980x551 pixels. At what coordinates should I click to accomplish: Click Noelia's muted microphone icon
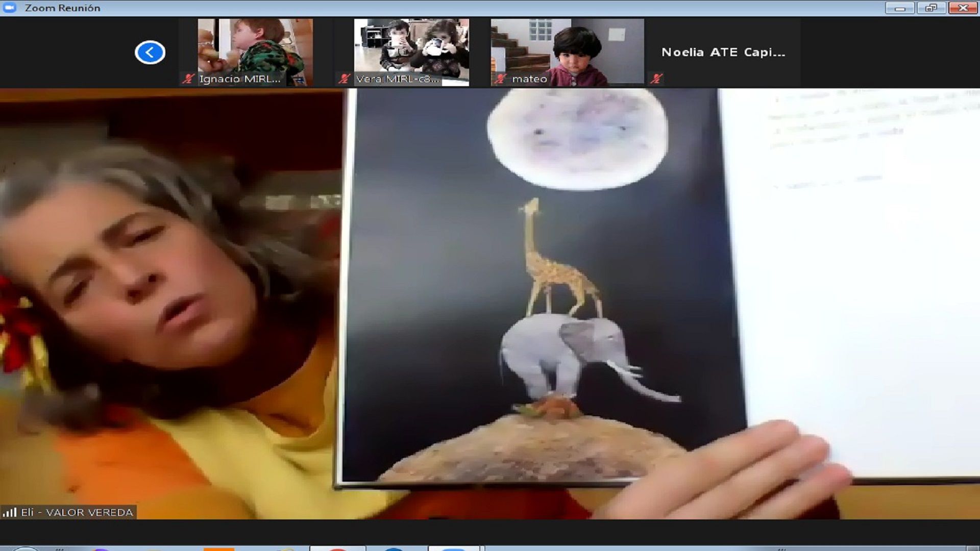657,79
